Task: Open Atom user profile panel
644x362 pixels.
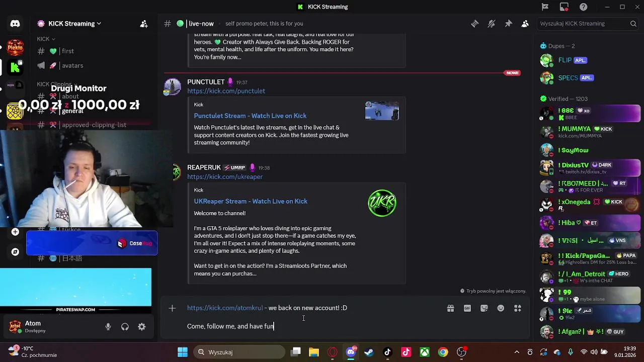Action: click(x=50, y=327)
